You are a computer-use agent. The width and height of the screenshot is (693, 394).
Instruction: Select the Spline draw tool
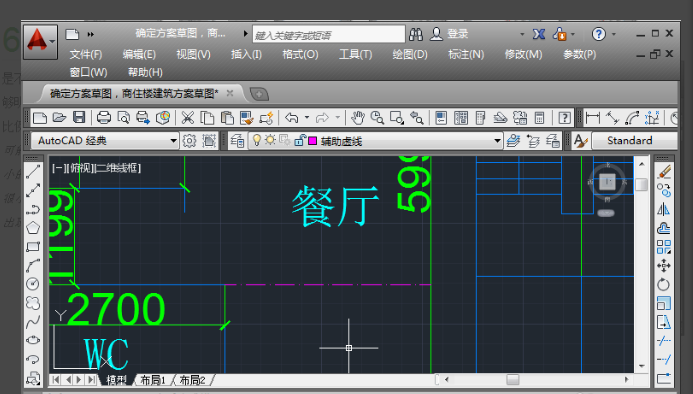pos(33,322)
